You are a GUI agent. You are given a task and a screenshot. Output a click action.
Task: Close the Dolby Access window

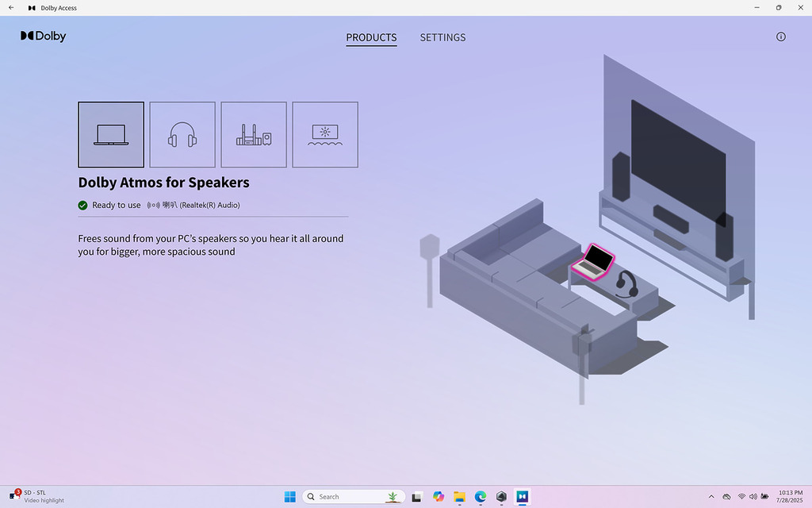(x=801, y=8)
